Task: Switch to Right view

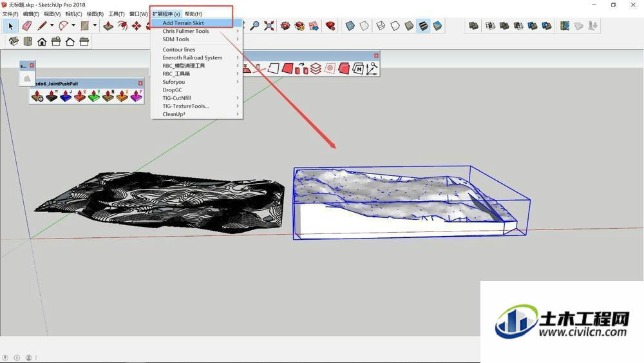Action: click(56, 41)
